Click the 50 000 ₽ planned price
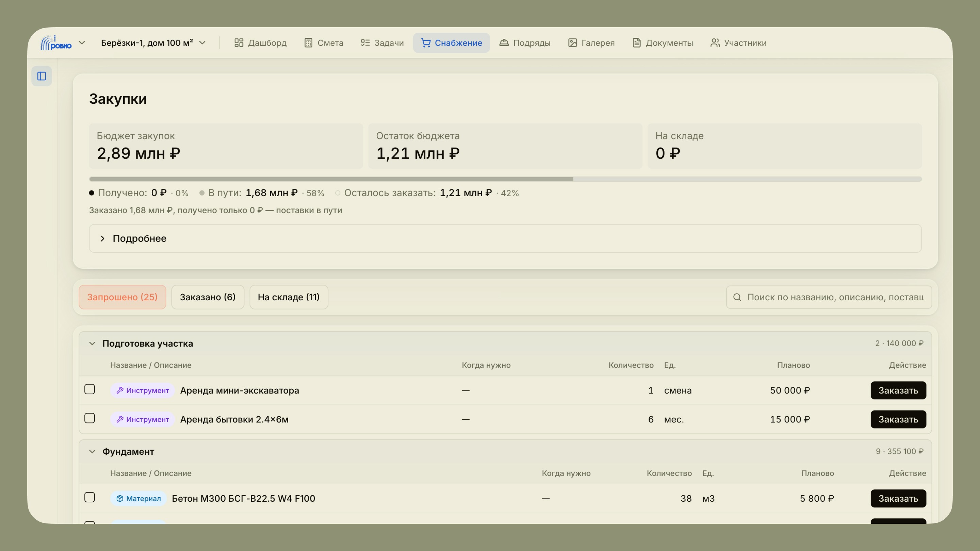The image size is (980, 551). pos(790,390)
